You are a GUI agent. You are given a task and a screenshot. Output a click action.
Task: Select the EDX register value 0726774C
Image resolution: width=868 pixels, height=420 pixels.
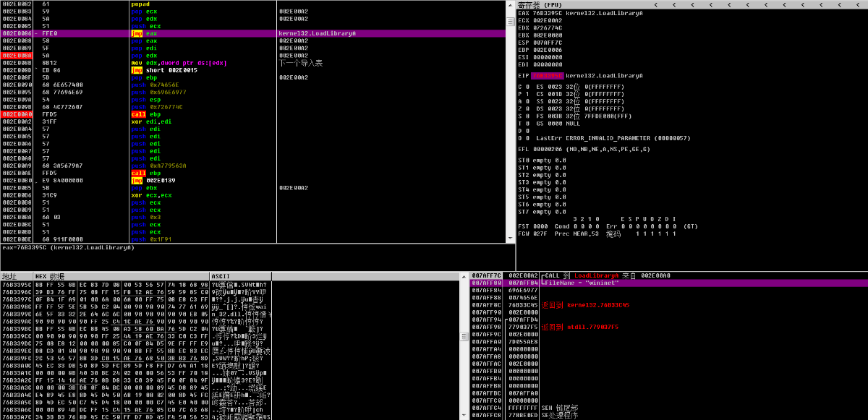coord(548,27)
